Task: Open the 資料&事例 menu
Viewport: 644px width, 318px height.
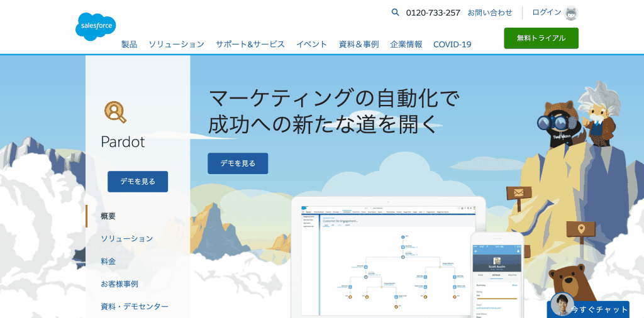Action: click(358, 45)
